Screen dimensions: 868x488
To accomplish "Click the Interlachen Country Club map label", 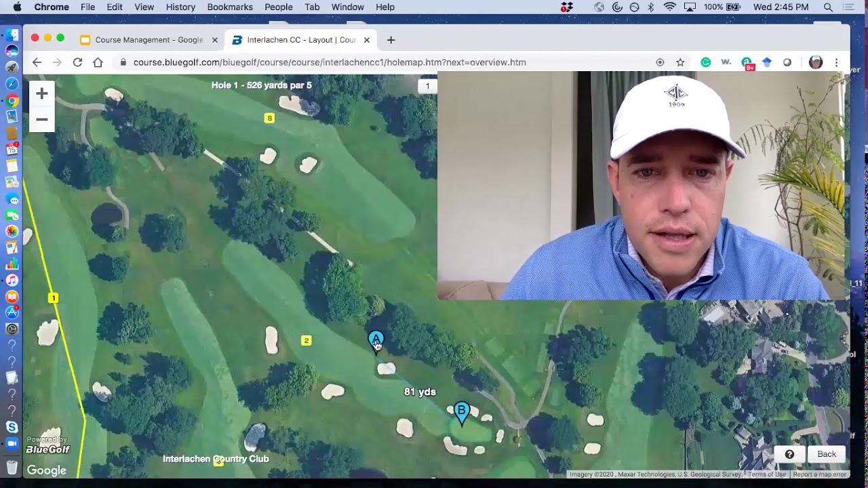I will 216,459.
